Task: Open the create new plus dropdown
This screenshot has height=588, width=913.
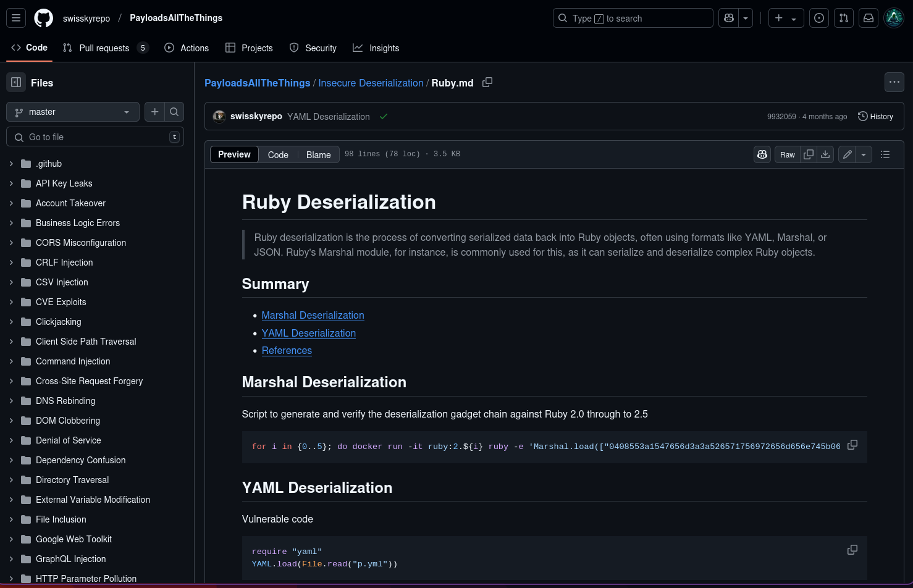Action: coord(786,18)
